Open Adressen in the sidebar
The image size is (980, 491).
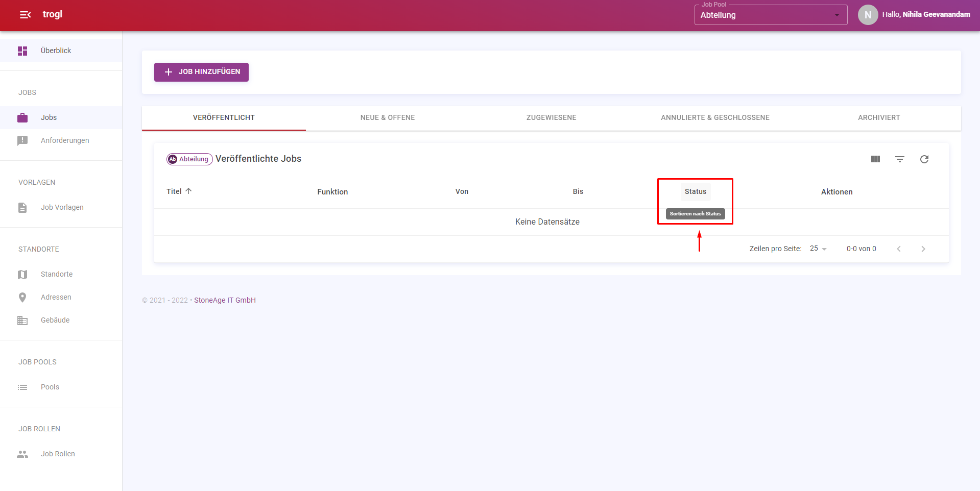point(61,297)
